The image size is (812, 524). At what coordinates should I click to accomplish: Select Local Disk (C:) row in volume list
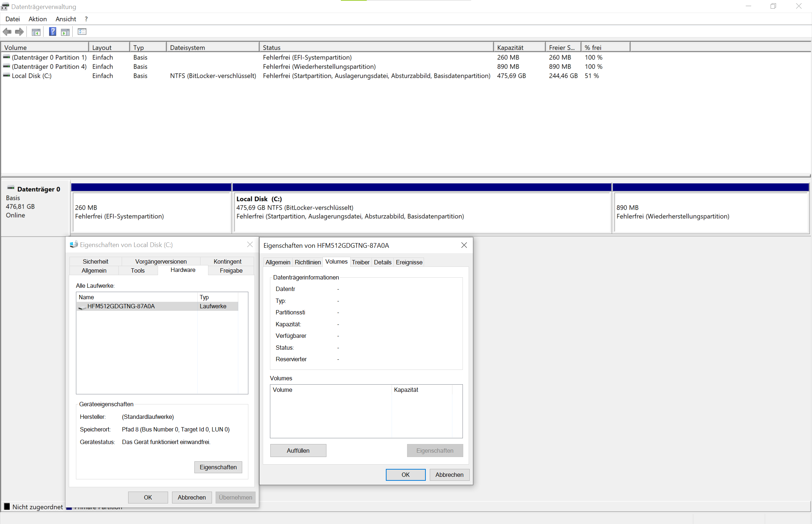click(32, 76)
